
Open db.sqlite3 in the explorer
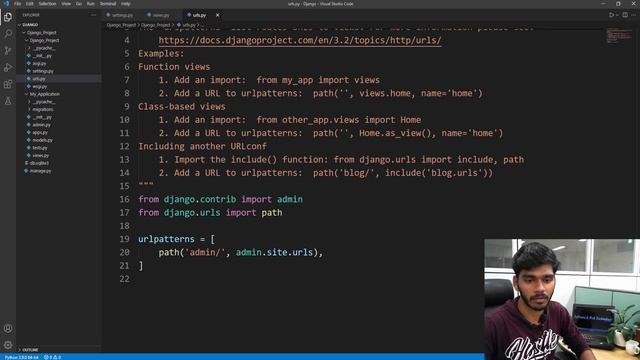39,163
